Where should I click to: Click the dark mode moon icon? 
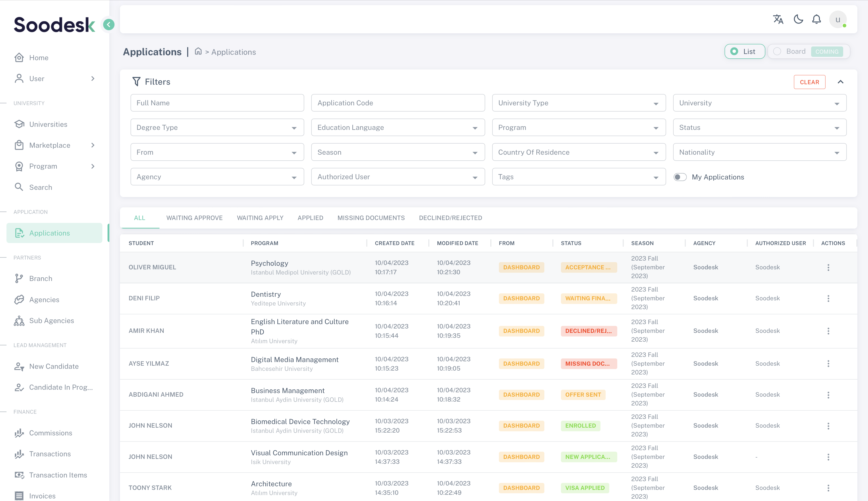tap(798, 20)
